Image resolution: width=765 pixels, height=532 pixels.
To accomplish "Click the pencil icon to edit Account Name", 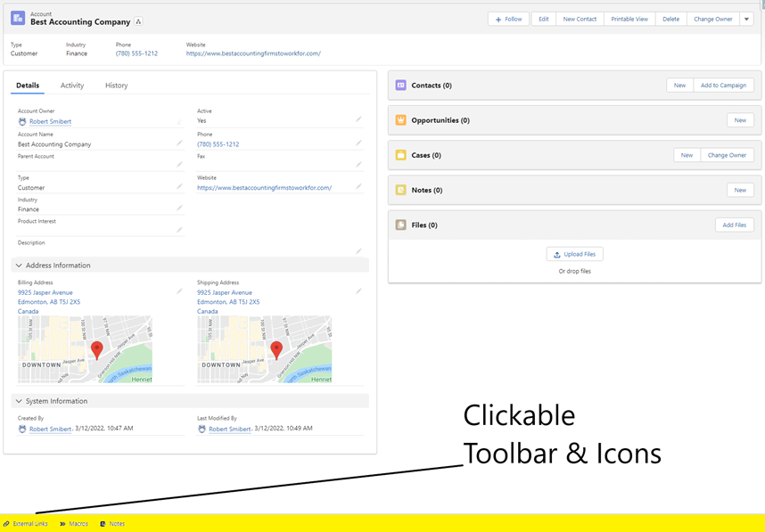I will [179, 143].
